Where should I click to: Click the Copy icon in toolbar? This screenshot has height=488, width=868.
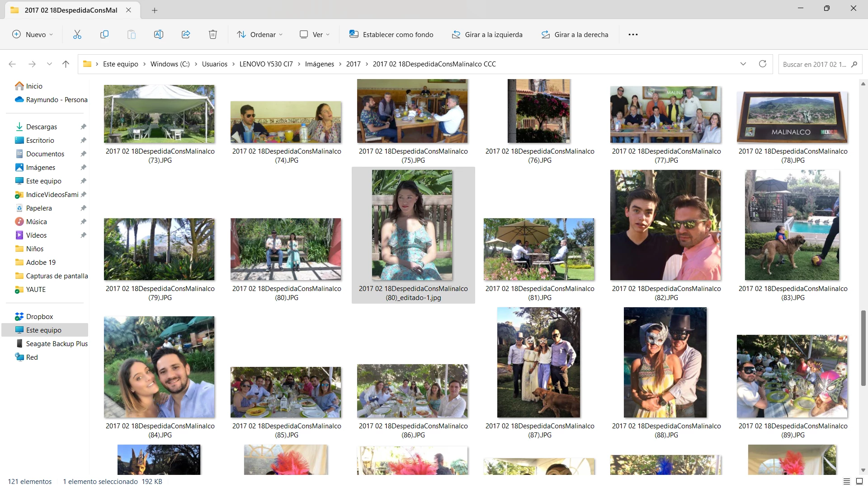[x=104, y=34]
